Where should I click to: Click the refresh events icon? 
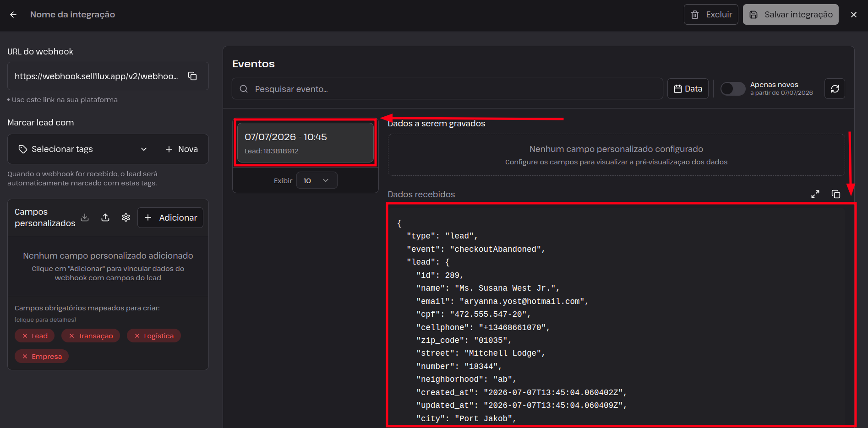(835, 89)
